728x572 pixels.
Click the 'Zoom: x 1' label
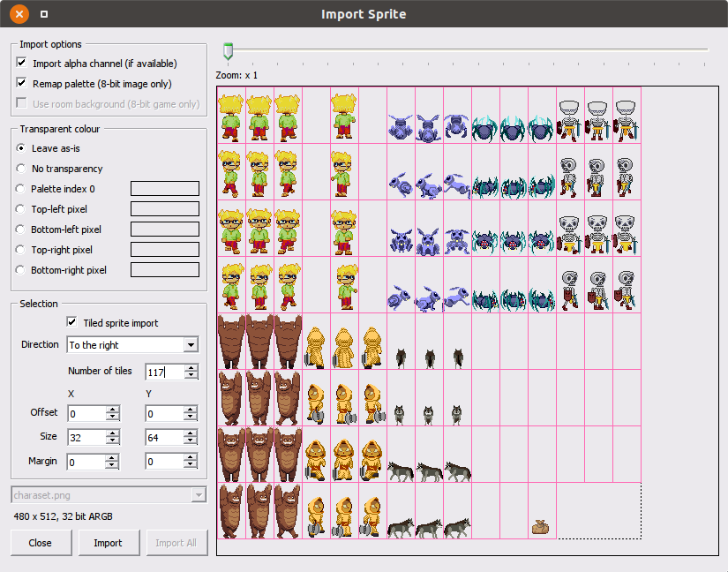(x=236, y=75)
